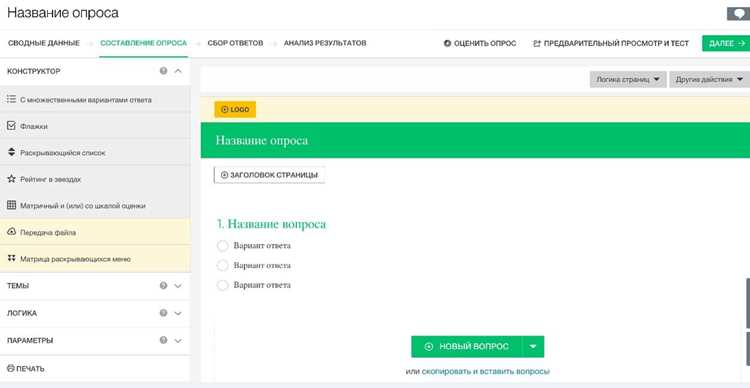This screenshot has width=750, height=388.
Task: Select the first Вариант ответа radio button
Action: point(222,246)
